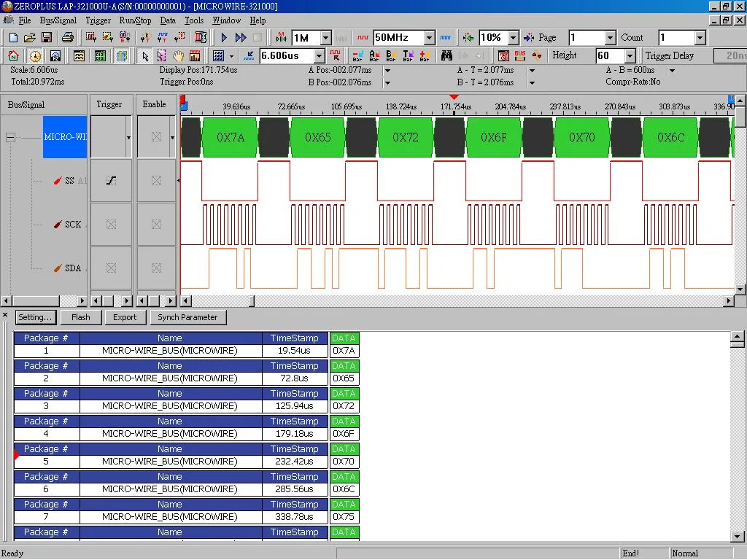Click the single Run play arrow
747x560 pixels.
(224, 38)
